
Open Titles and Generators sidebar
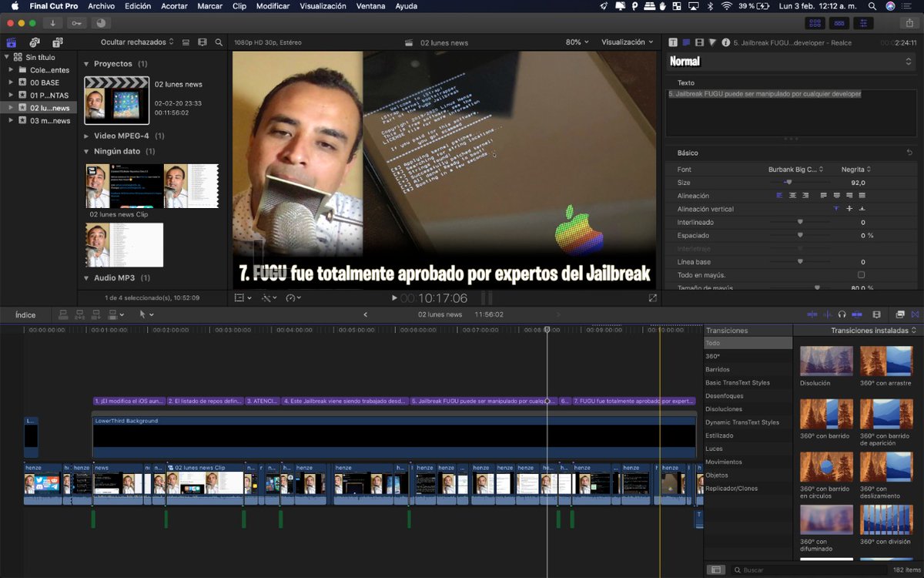tap(58, 42)
